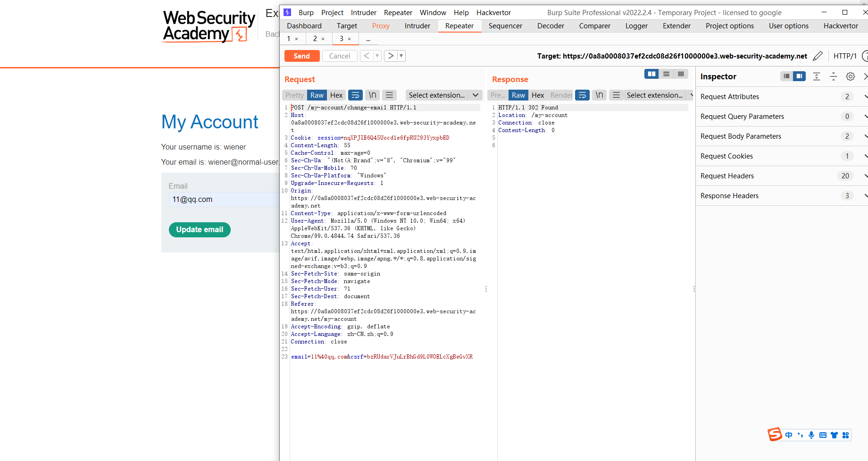Open the IME toolbox grid icon
The width and height of the screenshot is (868, 461).
(x=845, y=435)
